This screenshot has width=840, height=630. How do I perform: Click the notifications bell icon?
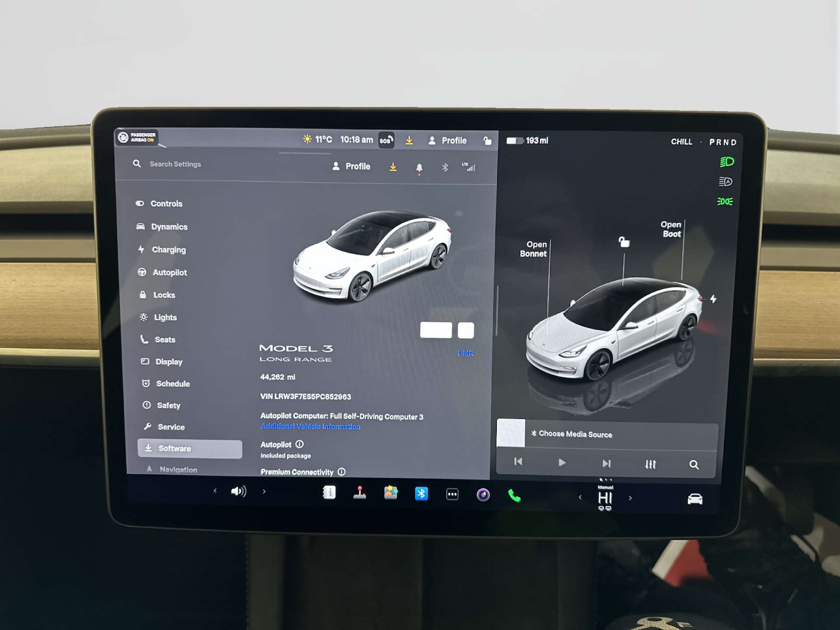click(418, 167)
